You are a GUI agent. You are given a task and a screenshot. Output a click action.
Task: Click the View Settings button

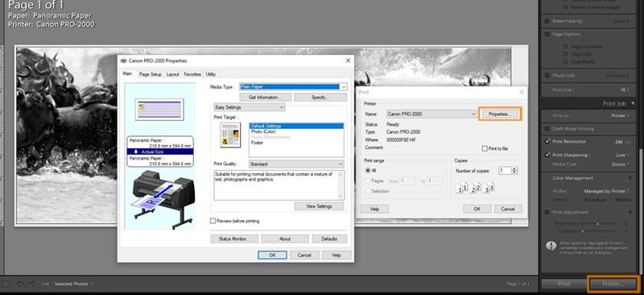tap(319, 206)
